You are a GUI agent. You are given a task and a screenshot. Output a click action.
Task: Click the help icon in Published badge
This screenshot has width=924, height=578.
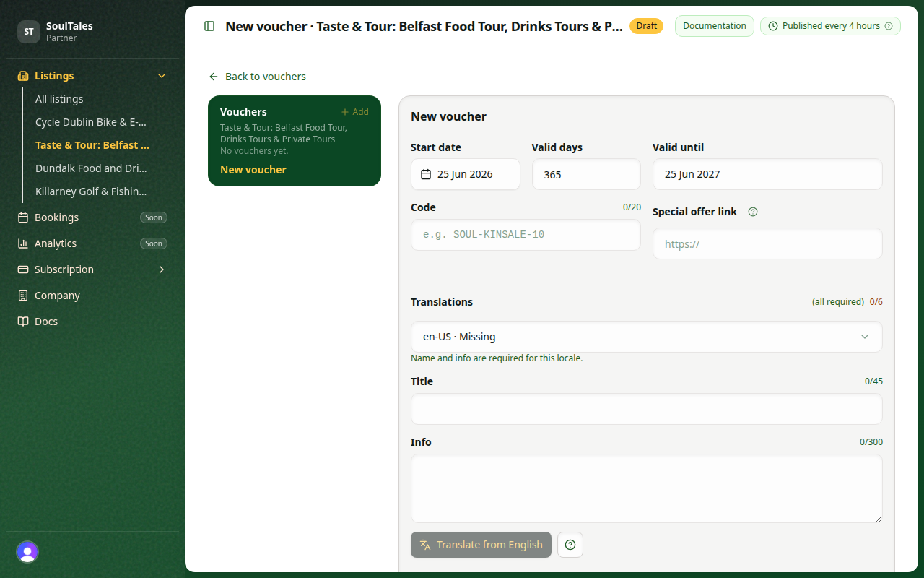(x=889, y=26)
